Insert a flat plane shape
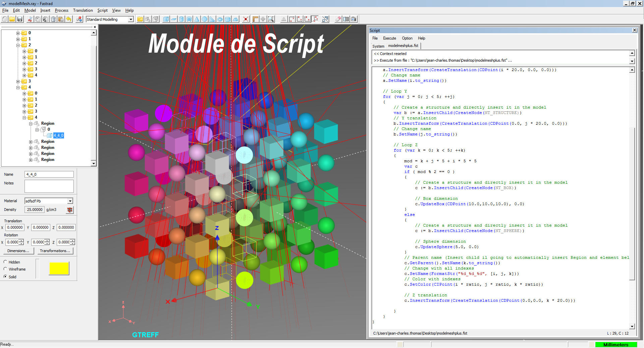Viewport: 644px width, 348px height. [174, 19]
